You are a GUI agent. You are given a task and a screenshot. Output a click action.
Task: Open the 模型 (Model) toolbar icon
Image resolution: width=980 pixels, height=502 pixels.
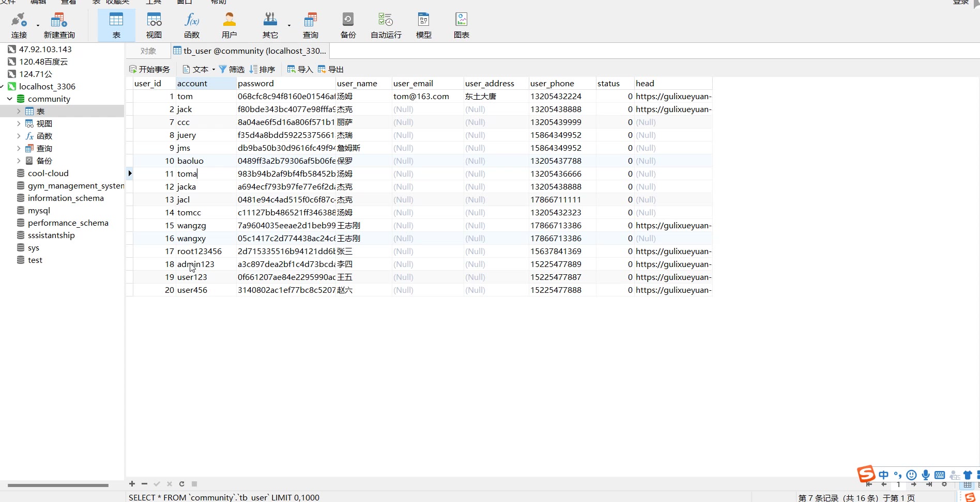click(423, 25)
